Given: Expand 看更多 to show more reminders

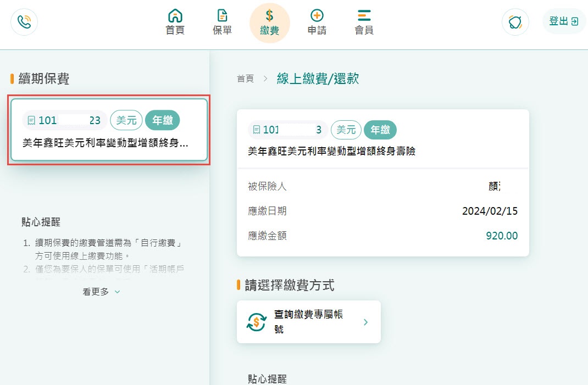Looking at the screenshot, I should pos(101,292).
